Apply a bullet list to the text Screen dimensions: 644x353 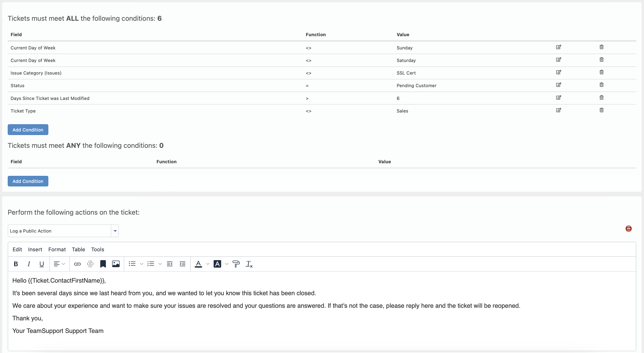132,264
